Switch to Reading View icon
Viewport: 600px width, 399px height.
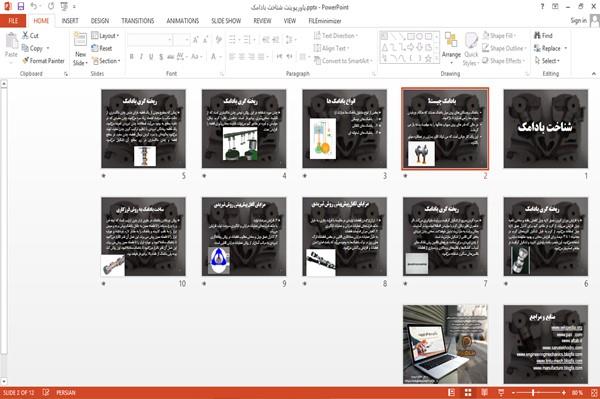484,392
